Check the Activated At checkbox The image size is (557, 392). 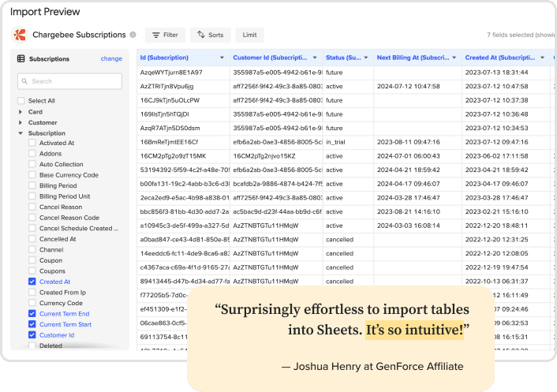32,143
